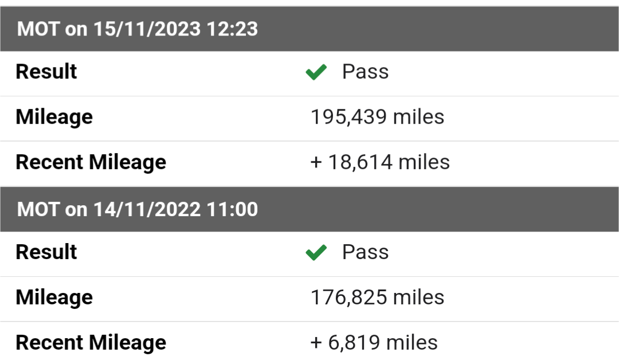Collapse the MOT on 14/11/2022 11:00 section
The width and height of the screenshot is (619, 364).
click(309, 209)
